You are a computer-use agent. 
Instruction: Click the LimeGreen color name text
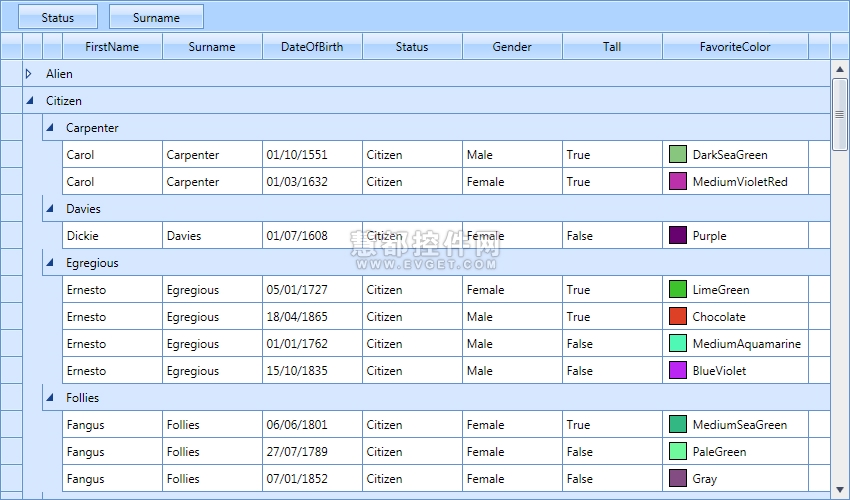click(x=720, y=290)
